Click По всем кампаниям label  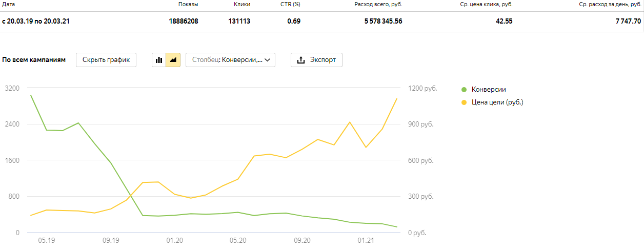point(34,60)
